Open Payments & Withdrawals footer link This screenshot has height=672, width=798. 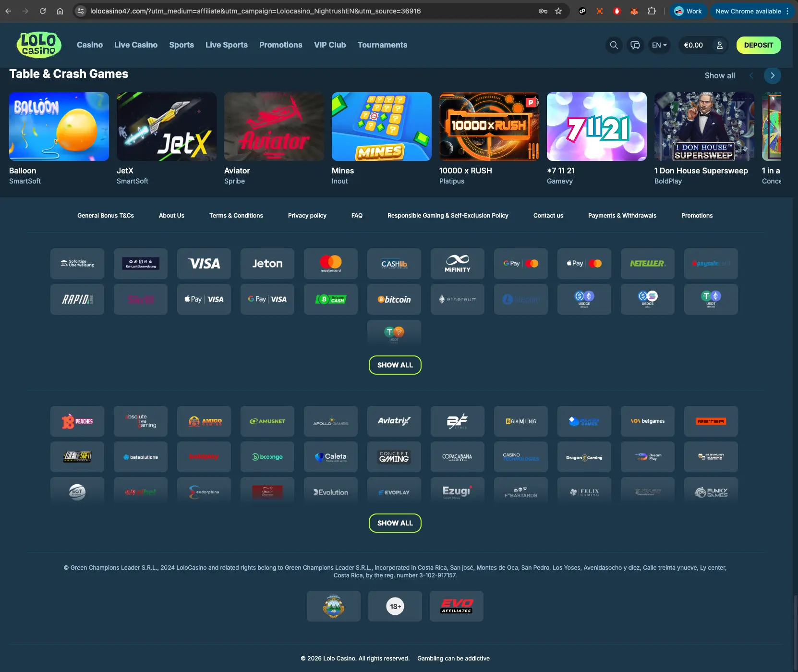[x=622, y=216]
